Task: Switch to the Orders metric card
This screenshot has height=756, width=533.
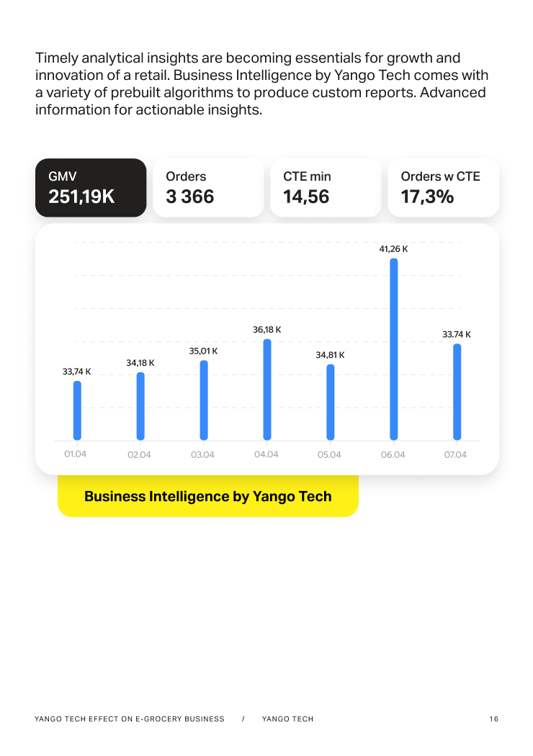Action: (x=208, y=188)
